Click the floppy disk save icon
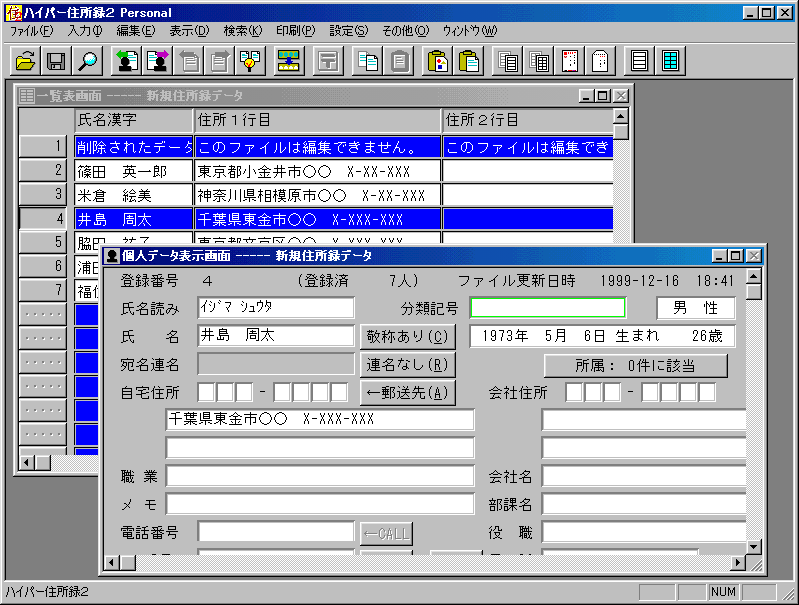 56,61
